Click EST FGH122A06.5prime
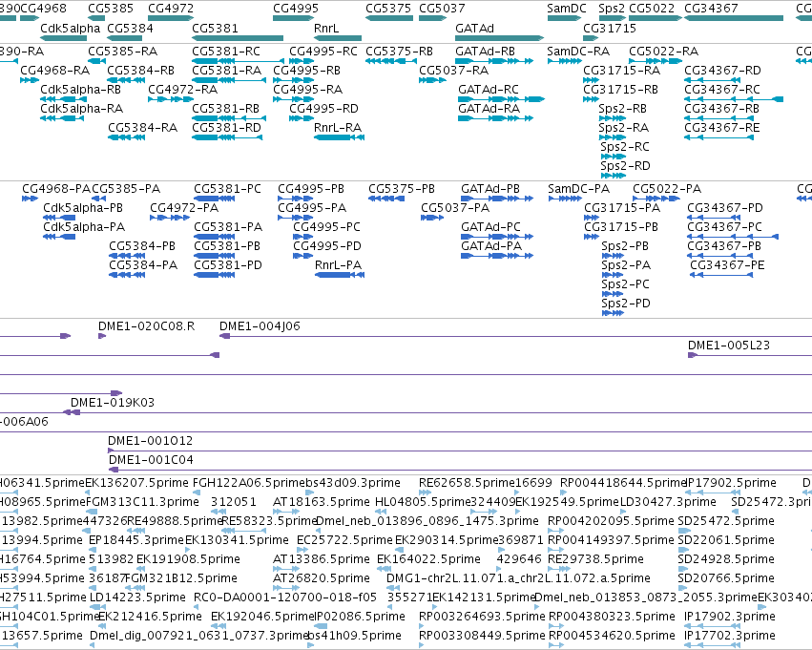The width and height of the screenshot is (812, 650). tap(249, 483)
